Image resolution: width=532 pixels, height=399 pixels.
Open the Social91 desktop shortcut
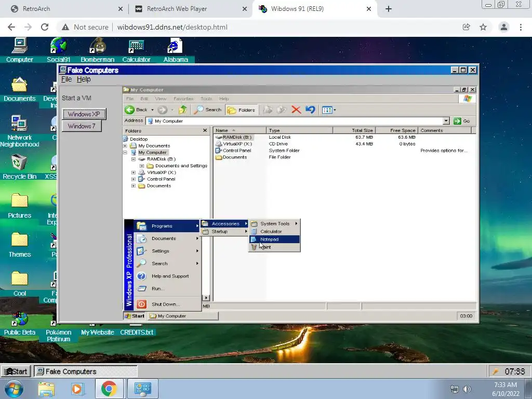point(58,50)
